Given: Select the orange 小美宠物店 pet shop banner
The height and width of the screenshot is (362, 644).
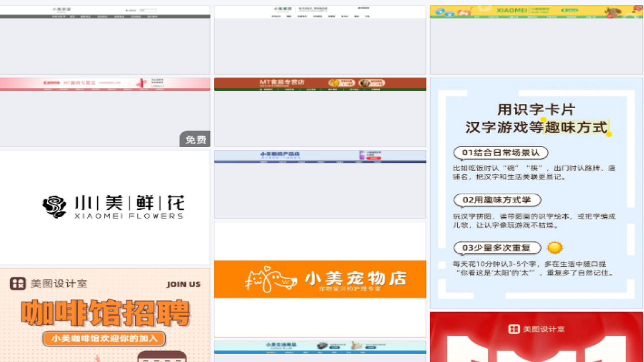Looking at the screenshot, I should [320, 279].
